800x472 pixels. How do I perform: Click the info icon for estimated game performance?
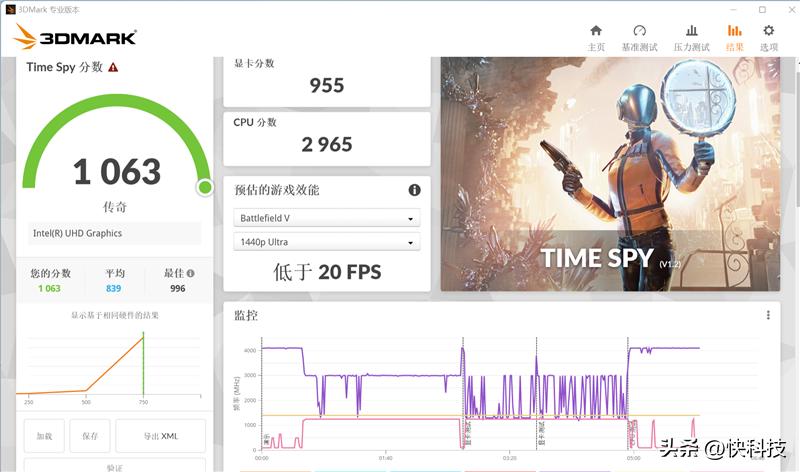click(x=414, y=190)
